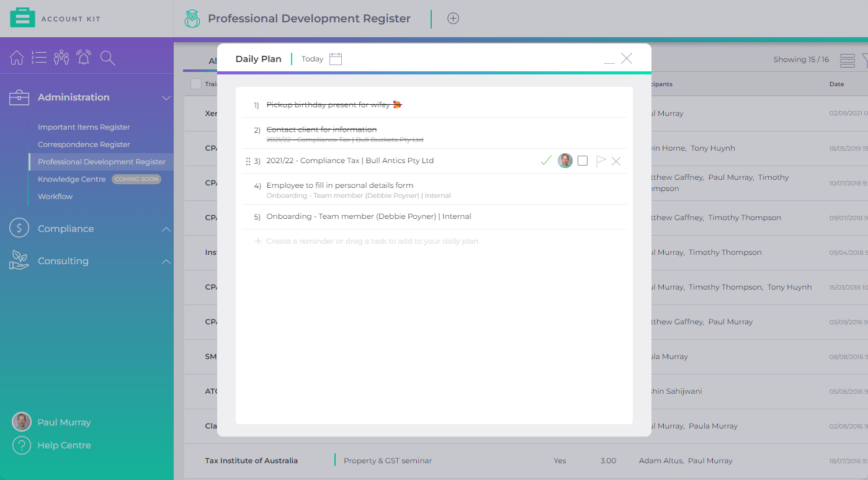Open the Daily Plan calendar picker
Viewport: 868px width, 480px height.
pyautogui.click(x=336, y=59)
